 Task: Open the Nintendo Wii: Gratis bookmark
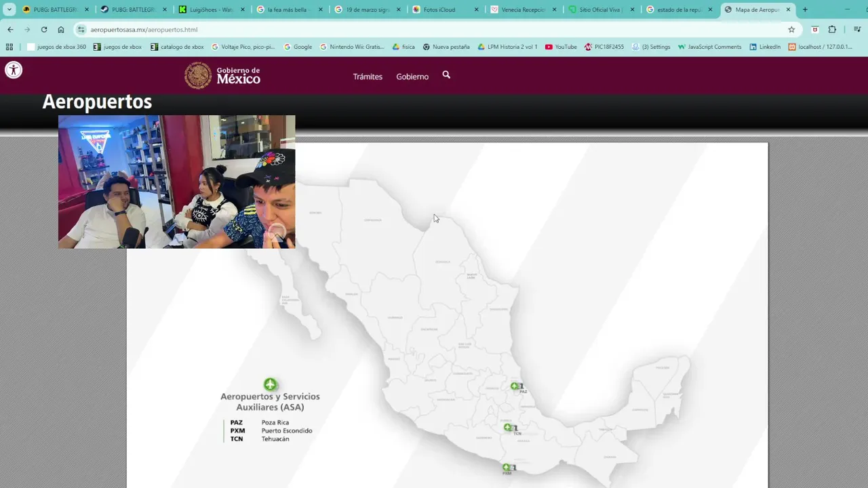point(352,47)
